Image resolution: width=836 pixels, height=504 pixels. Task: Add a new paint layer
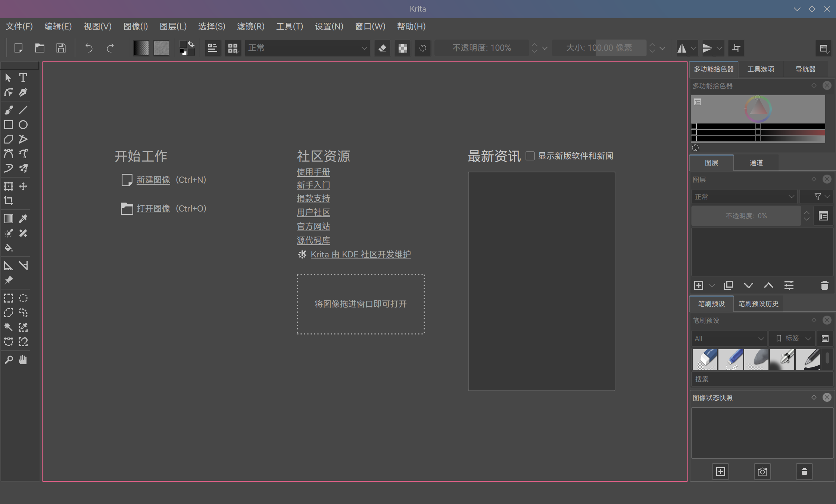point(699,285)
